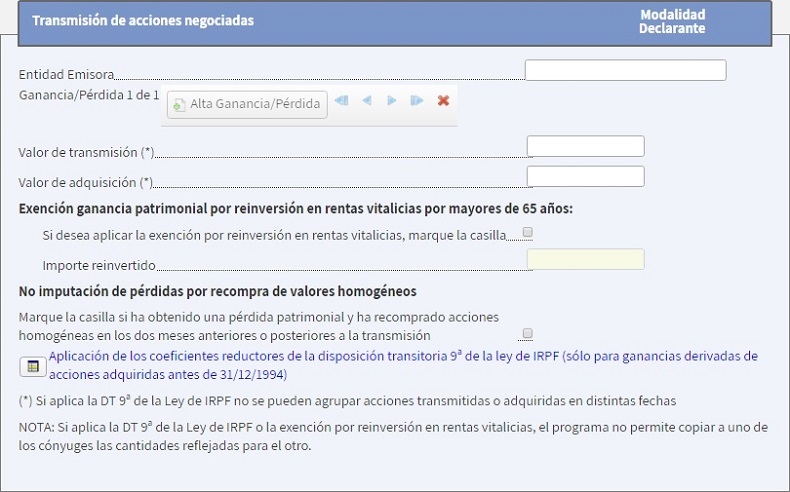This screenshot has width=790, height=492.
Task: Go to first Ganancia/Pérdida record
Action: (341, 101)
